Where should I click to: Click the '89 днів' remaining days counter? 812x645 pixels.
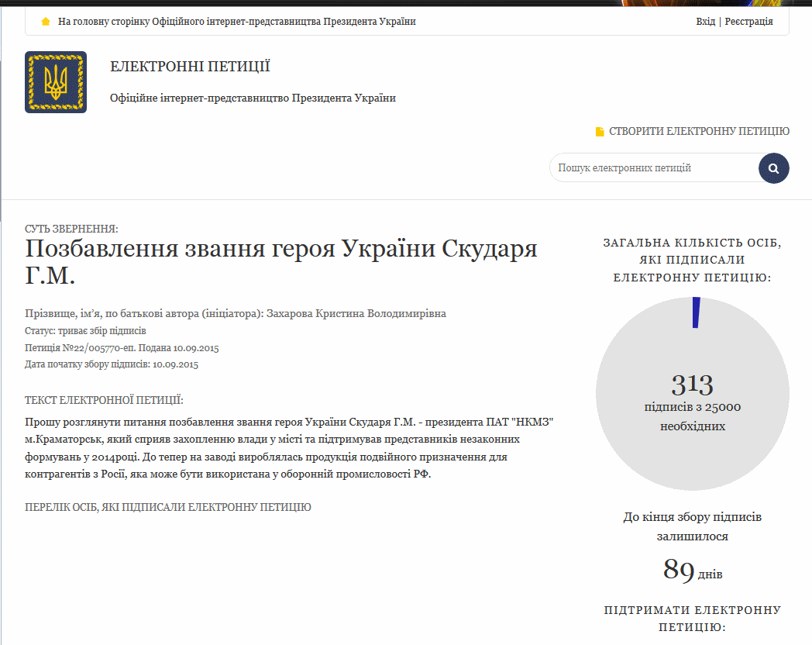pyautogui.click(x=692, y=571)
